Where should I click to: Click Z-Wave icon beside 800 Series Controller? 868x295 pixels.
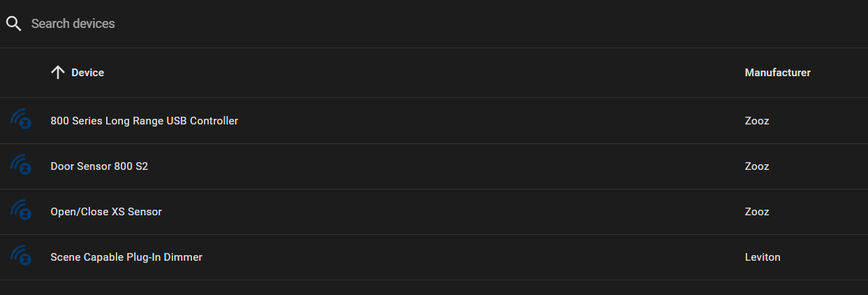click(x=21, y=121)
